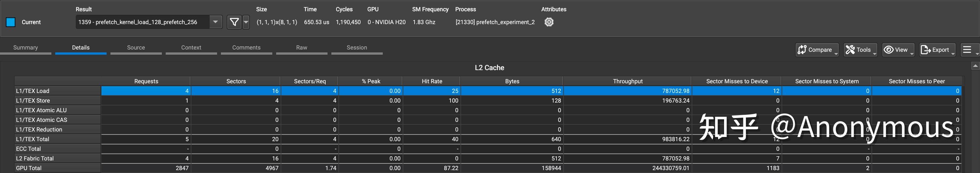Open the Compare tool
Image resolution: width=980 pixels, height=173 pixels.
(x=817, y=50)
